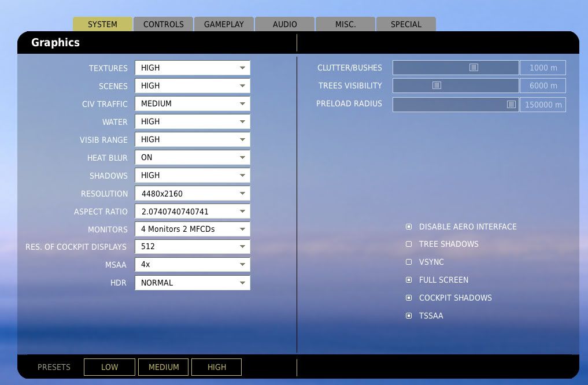This screenshot has width=588, height=385.
Task: Uncheck DISABLE AERO INTERFACE
Action: pos(409,226)
